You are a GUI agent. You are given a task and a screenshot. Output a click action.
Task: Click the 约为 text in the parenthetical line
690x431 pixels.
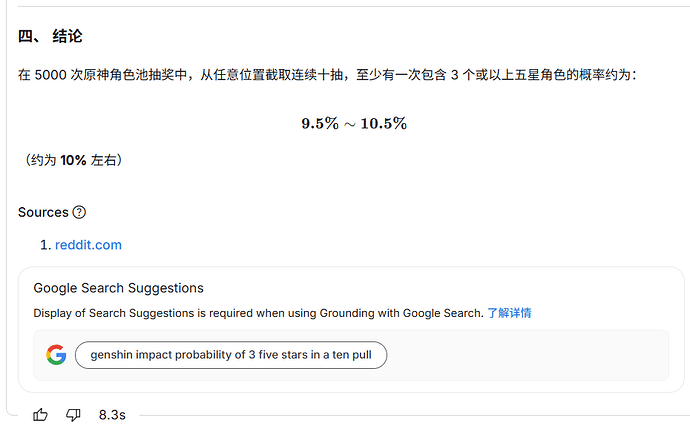click(43, 160)
